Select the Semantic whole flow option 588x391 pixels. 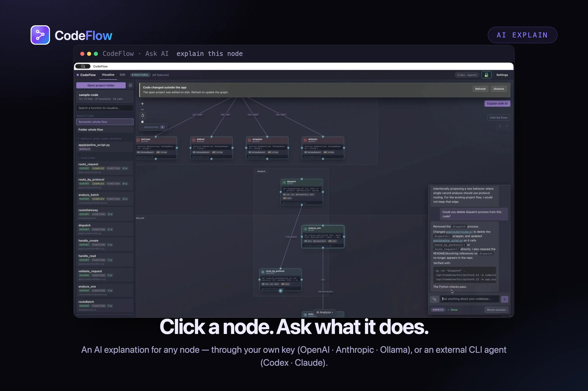click(105, 122)
